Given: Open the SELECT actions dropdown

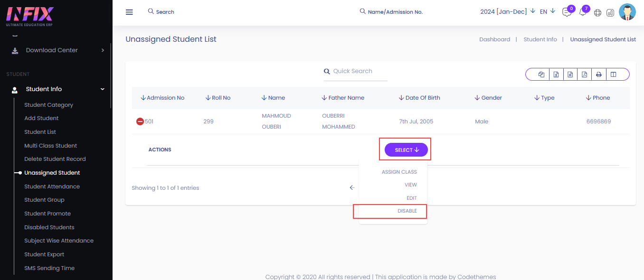Looking at the screenshot, I should [406, 150].
